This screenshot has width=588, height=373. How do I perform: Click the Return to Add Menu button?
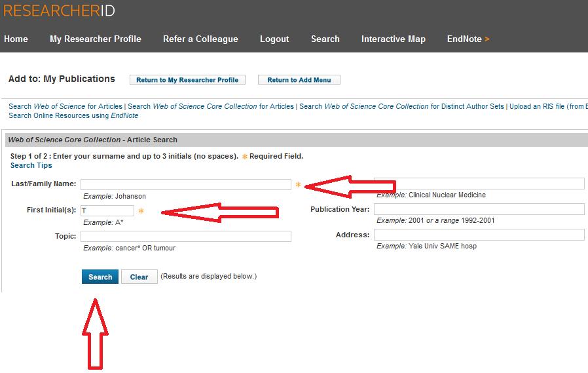click(x=299, y=80)
